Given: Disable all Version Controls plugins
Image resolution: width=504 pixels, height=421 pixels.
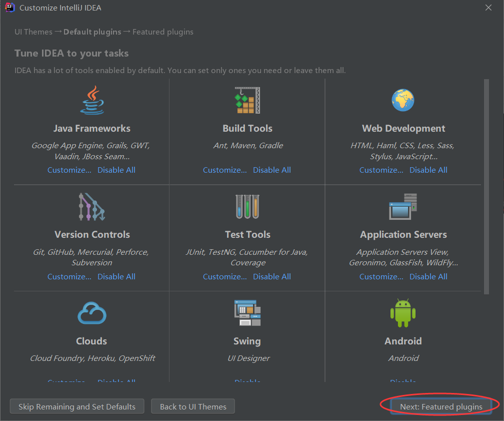Looking at the screenshot, I should pos(116,276).
